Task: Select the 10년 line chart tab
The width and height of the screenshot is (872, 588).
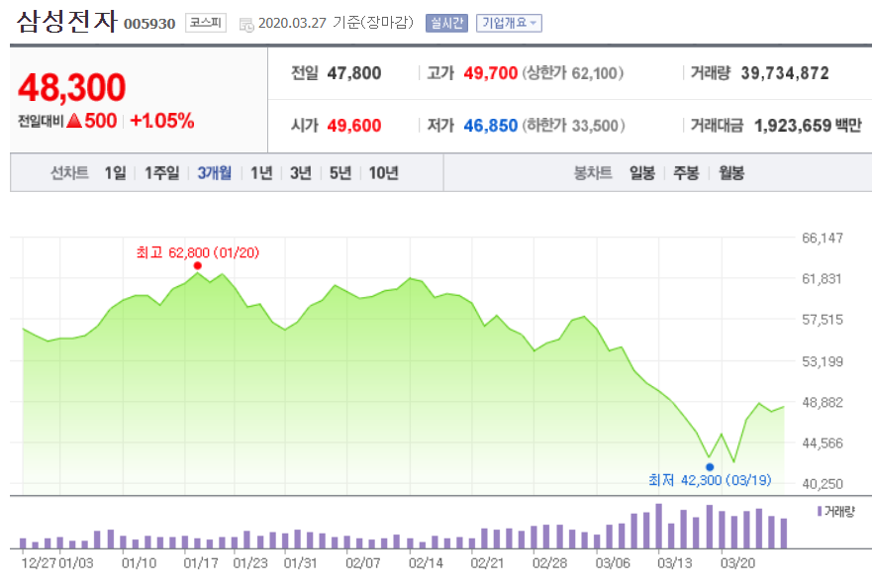Action: click(383, 173)
